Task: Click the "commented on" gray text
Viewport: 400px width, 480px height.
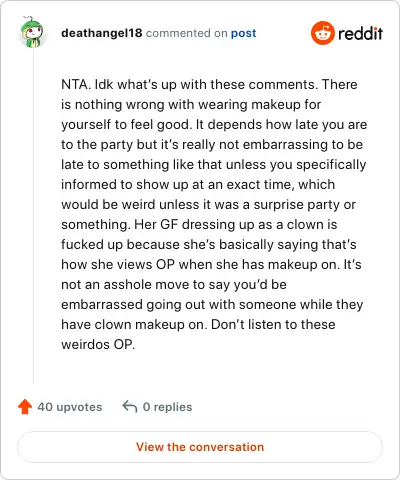Action: 187,33
